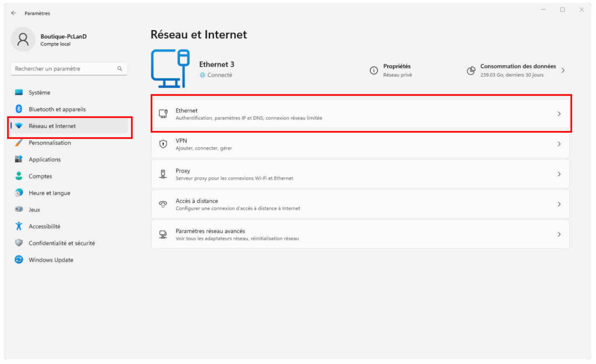Viewport: 596px width, 364px height.
Task: Open Consommation des données details
Action: coord(516,70)
